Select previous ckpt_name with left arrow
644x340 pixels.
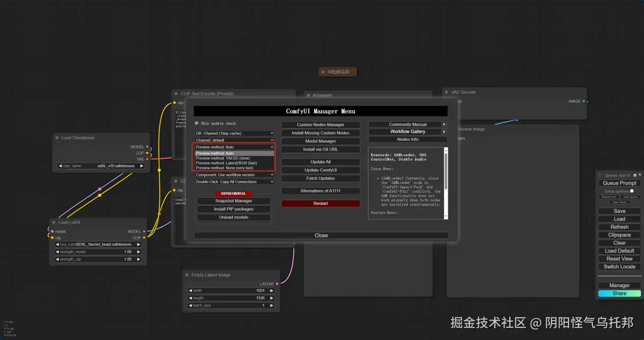[61, 166]
